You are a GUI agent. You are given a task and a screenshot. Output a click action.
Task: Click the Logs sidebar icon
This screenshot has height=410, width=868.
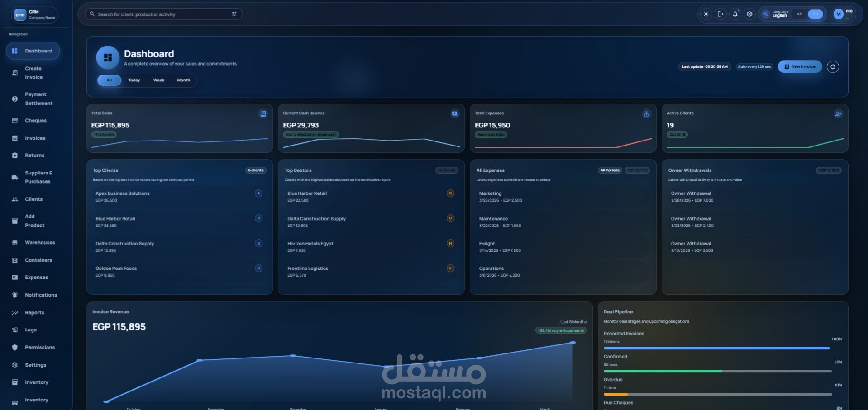[15, 330]
